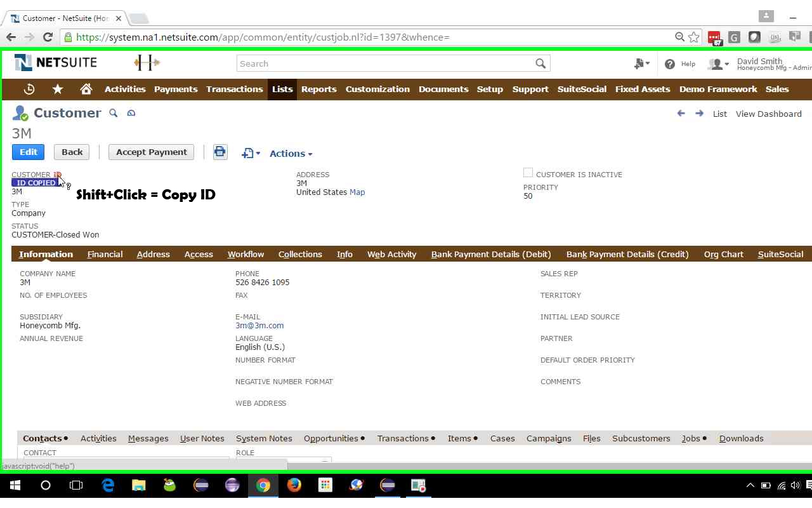Viewport: 812px width, 508px height.
Task: Open the feedback bubble icon next to Customer search
Action: (x=131, y=113)
